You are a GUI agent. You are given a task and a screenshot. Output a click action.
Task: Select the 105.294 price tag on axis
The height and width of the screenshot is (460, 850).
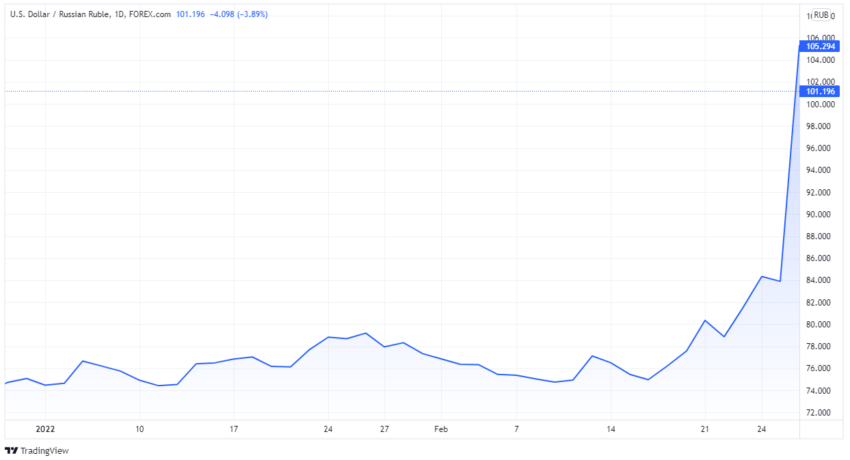[820, 47]
